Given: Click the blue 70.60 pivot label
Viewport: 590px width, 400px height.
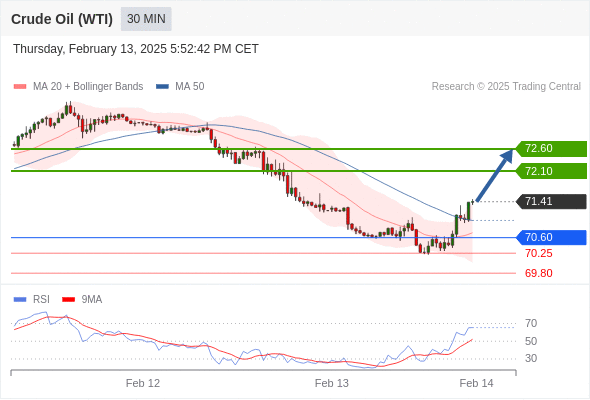Looking at the screenshot, I should (x=551, y=237).
